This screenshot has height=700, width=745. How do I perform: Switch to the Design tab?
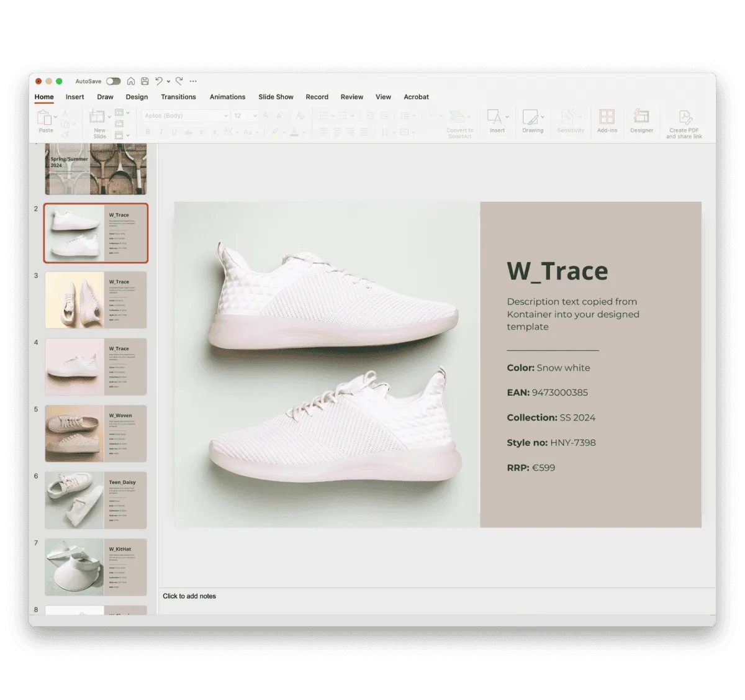tap(137, 97)
